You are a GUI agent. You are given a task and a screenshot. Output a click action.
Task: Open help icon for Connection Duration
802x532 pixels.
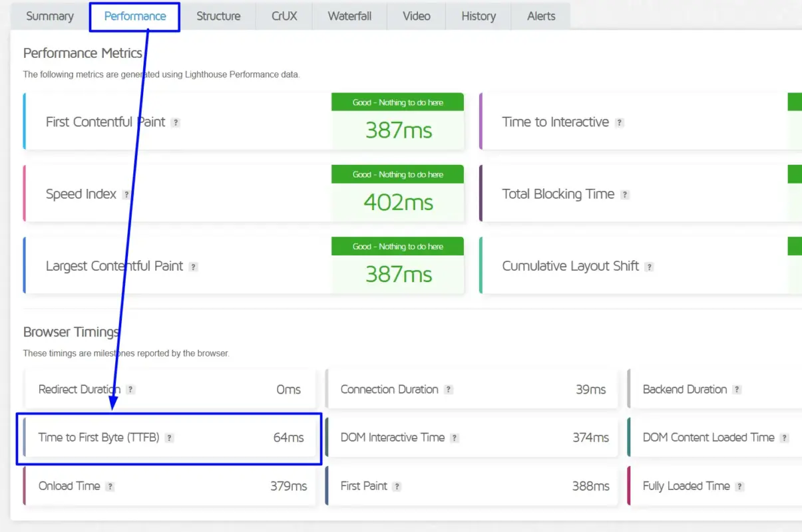449,390
